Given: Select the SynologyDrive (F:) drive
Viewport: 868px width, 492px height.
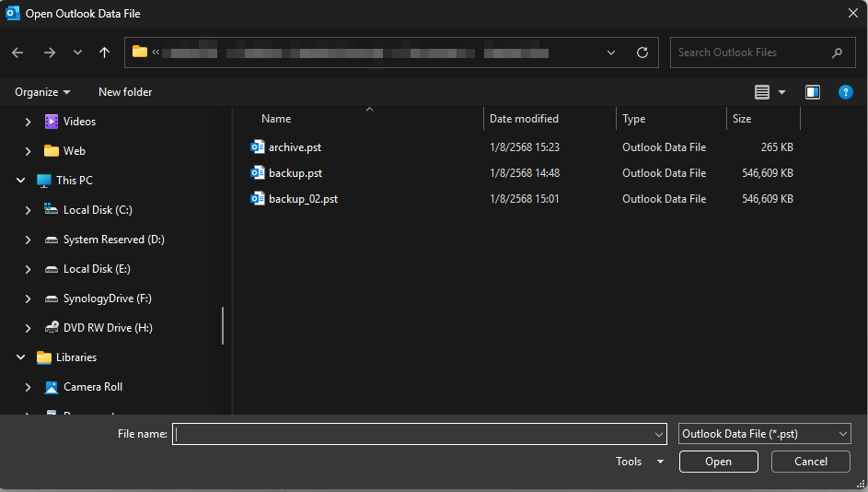Looking at the screenshot, I should [107, 299].
